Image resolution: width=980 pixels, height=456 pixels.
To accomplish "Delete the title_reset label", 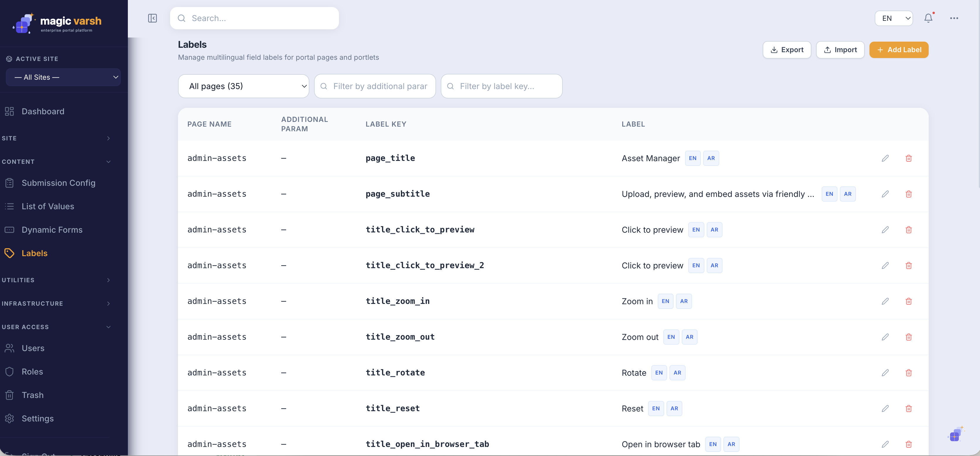I will 908,409.
